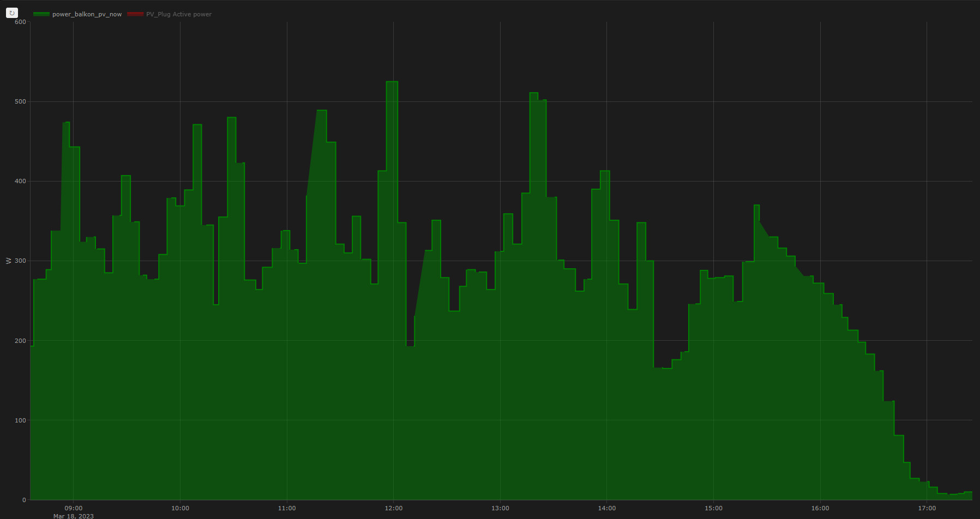Click the tallest bar peak near 12:00
Image resolution: width=980 pixels, height=519 pixels.
[x=392, y=82]
